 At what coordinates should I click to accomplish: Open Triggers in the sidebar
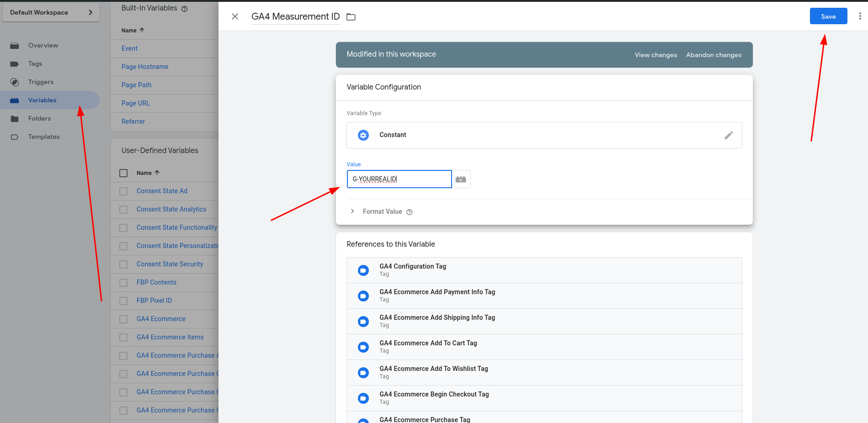point(41,82)
